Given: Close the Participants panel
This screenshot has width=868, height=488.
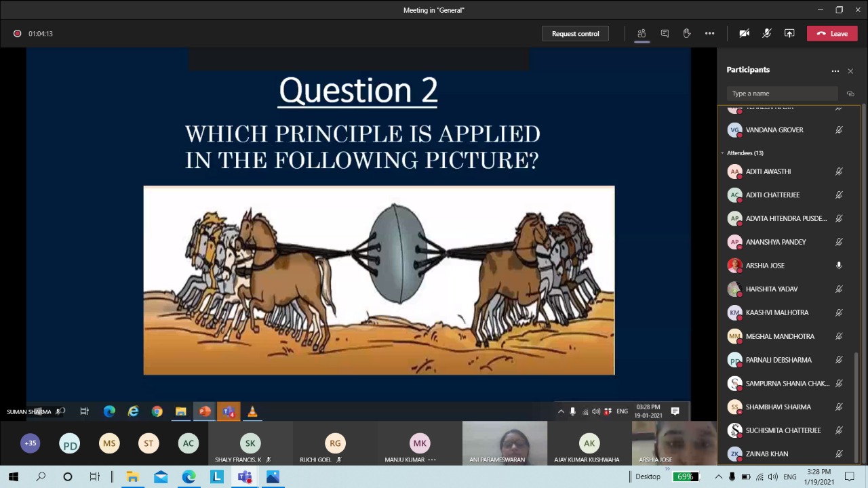Looking at the screenshot, I should (850, 70).
